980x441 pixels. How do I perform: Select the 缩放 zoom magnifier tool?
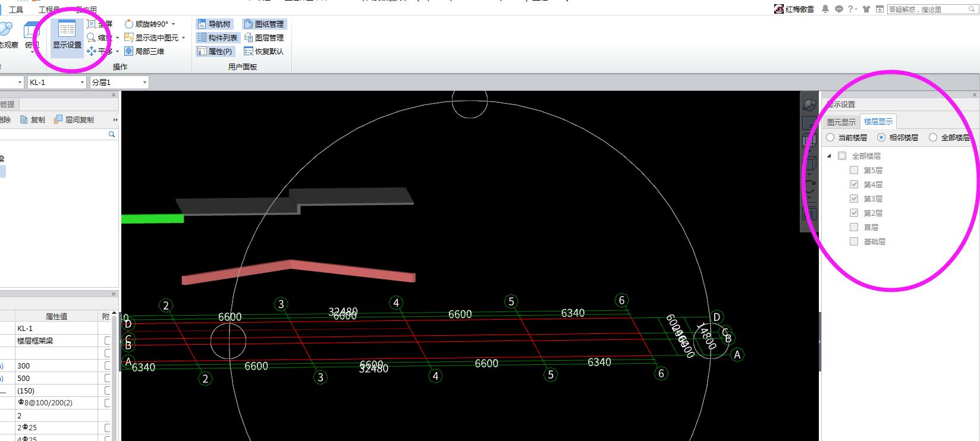click(92, 37)
